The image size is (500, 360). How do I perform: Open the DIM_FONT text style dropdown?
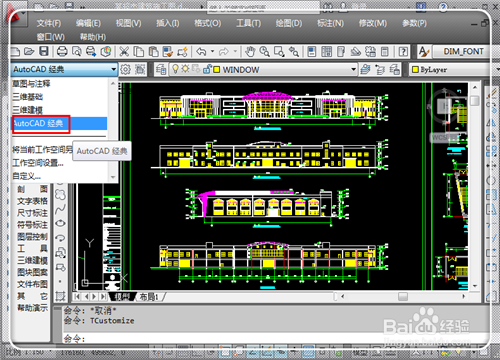463,52
